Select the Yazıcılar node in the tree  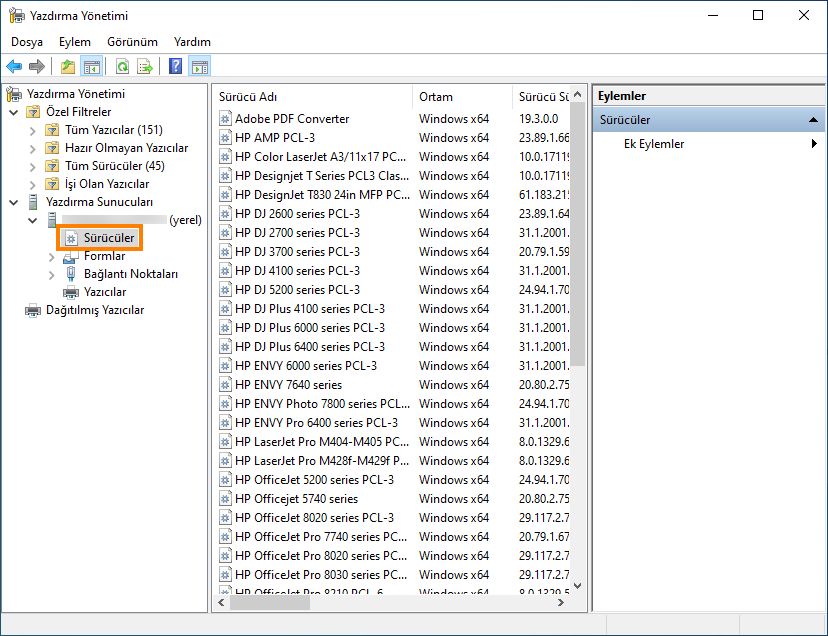[x=105, y=292]
